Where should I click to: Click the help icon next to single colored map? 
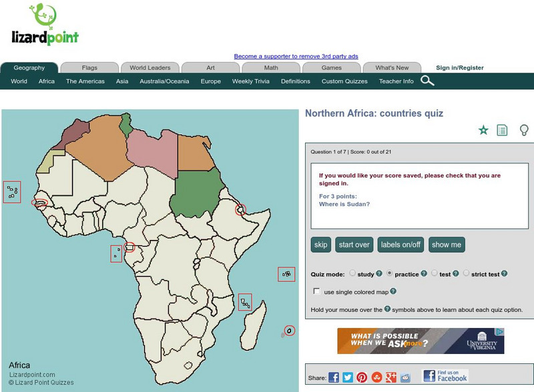(x=393, y=291)
